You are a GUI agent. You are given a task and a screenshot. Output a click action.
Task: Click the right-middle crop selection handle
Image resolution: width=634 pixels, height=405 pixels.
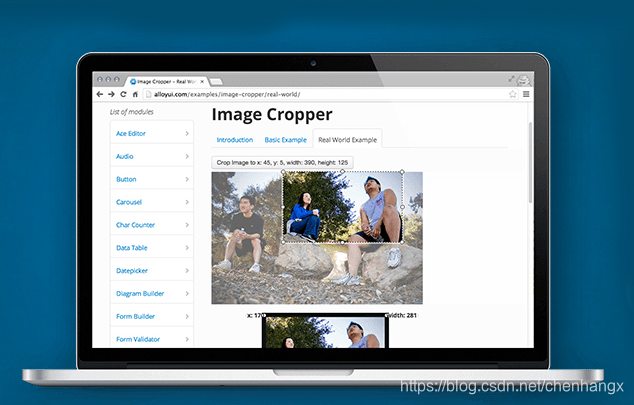pos(402,207)
